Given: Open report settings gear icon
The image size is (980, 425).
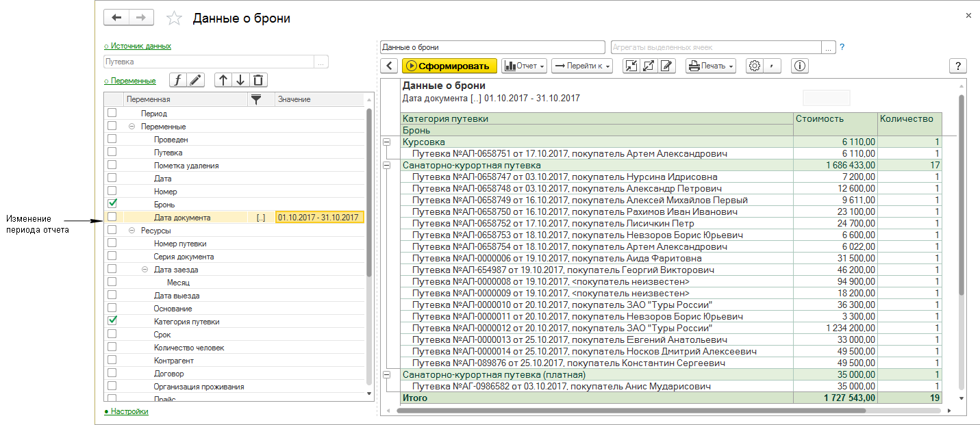Looking at the screenshot, I should 755,66.
